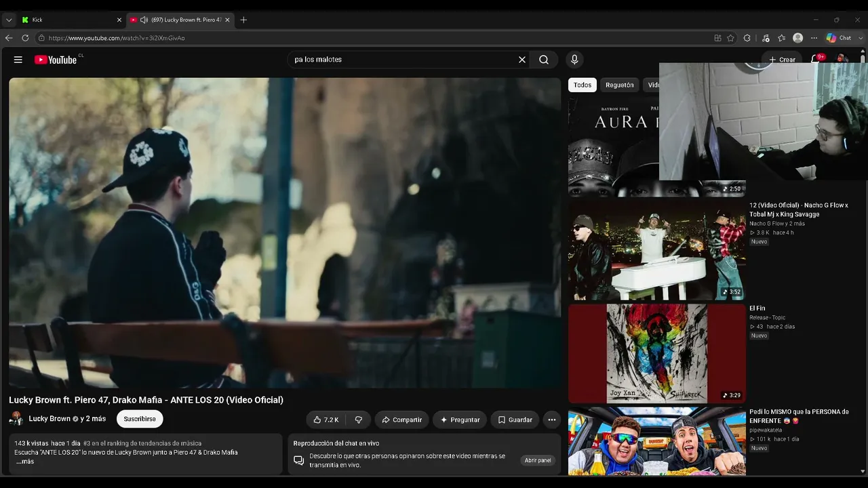Switch to the Kick tab
Screen dimensions: 868x488
71,20
